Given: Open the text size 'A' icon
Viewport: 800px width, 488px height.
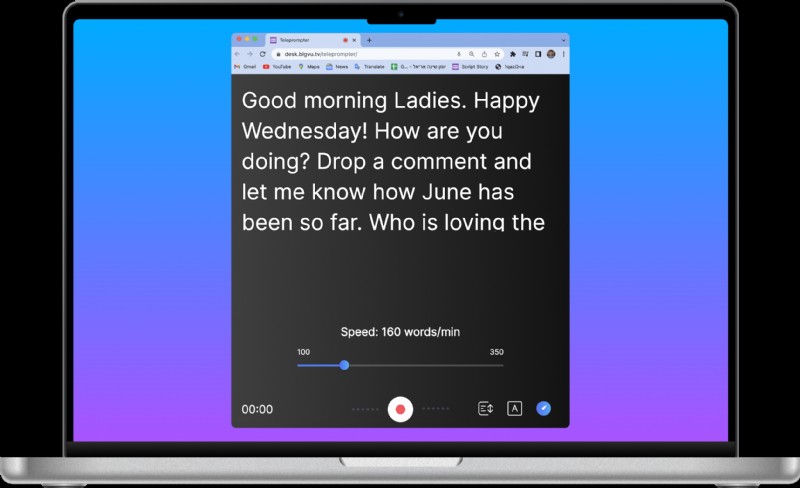Looking at the screenshot, I should pos(515,409).
